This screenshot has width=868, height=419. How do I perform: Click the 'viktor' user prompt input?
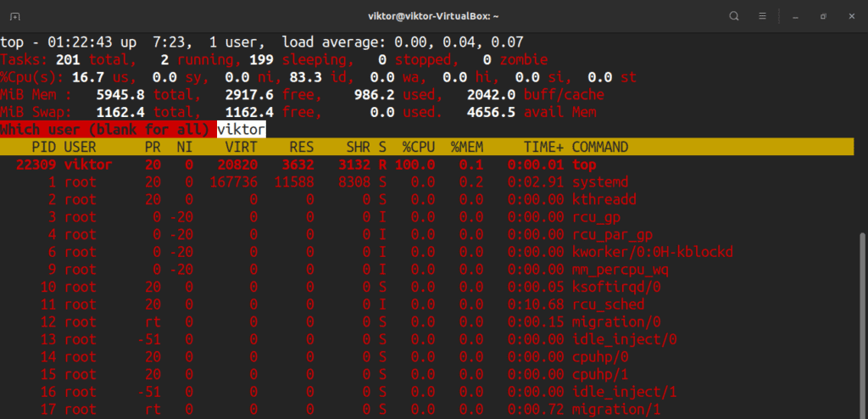(242, 130)
